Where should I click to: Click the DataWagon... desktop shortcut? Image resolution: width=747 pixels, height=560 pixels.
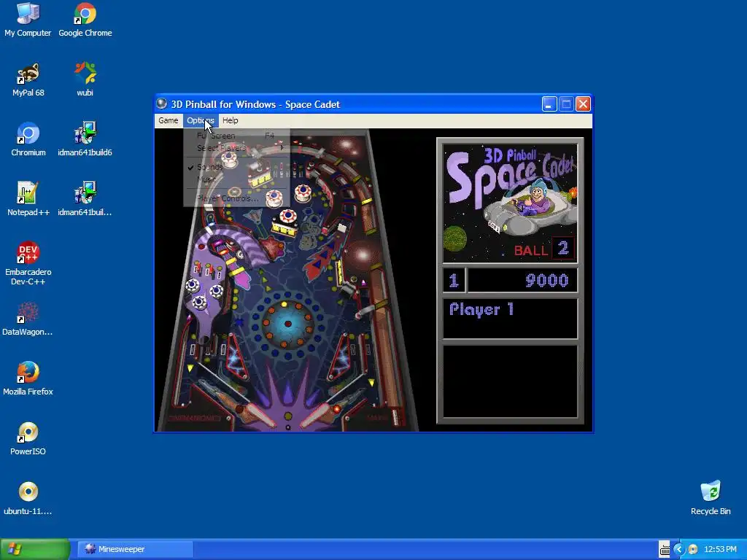(28, 319)
